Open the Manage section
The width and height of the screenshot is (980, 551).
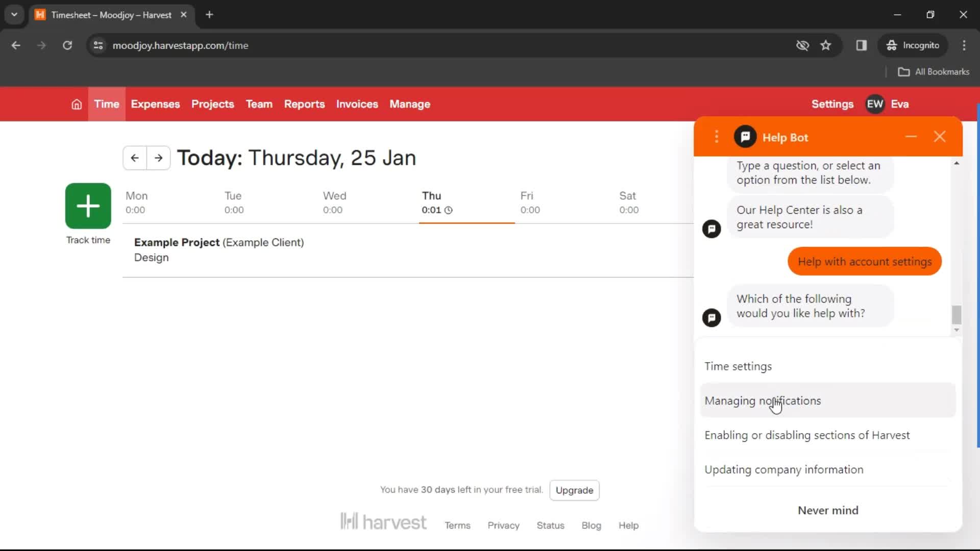click(x=410, y=104)
